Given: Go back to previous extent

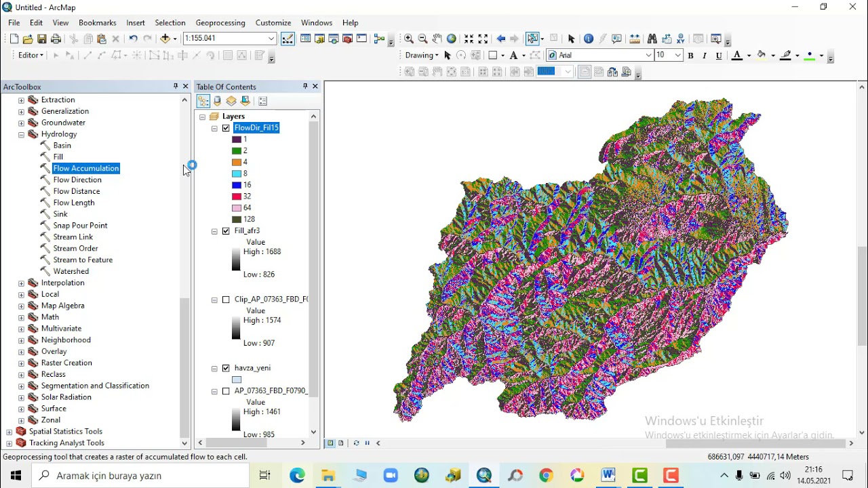Looking at the screenshot, I should (500, 39).
